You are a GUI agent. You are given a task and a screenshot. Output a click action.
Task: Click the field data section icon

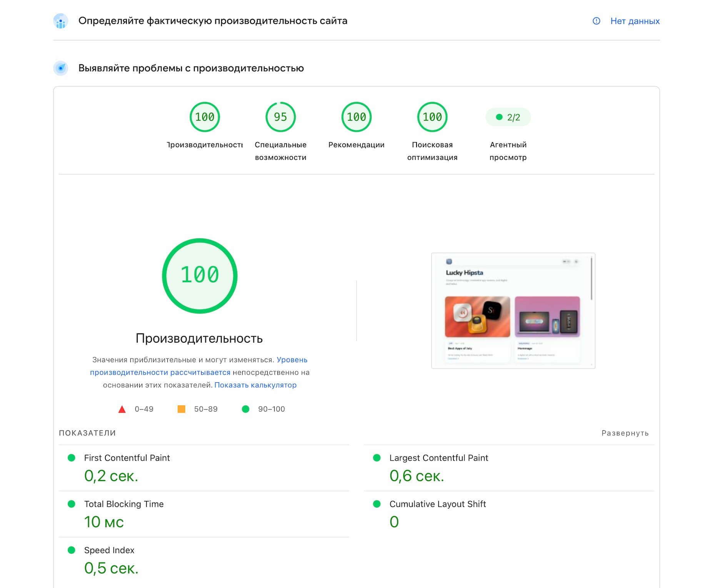pos(61,21)
